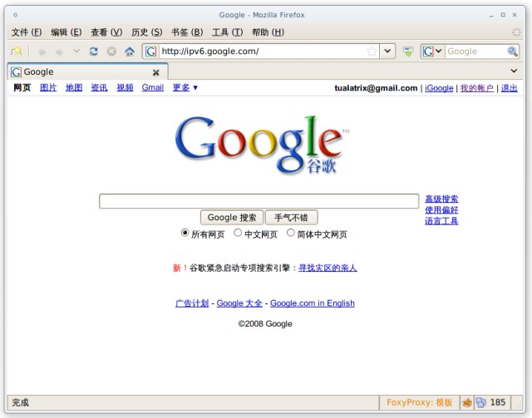532x418 pixels.
Task: Click the stop loading icon
Action: [111, 52]
